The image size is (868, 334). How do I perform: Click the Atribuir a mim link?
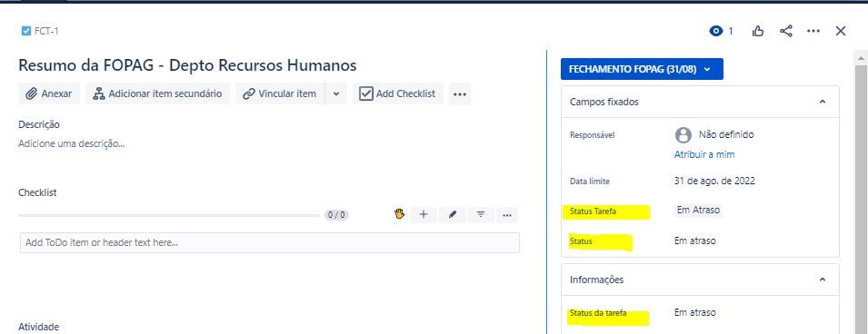point(704,155)
